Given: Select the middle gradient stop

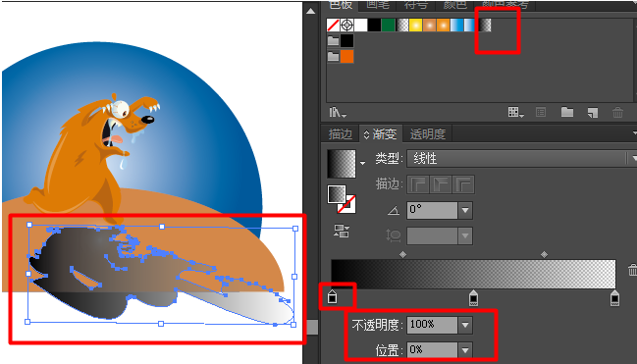Looking at the screenshot, I should [x=473, y=298].
